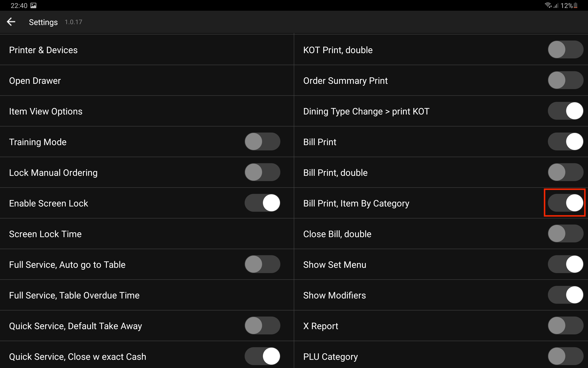This screenshot has height=368, width=588.
Task: Open Item View Options
Action: (46, 111)
